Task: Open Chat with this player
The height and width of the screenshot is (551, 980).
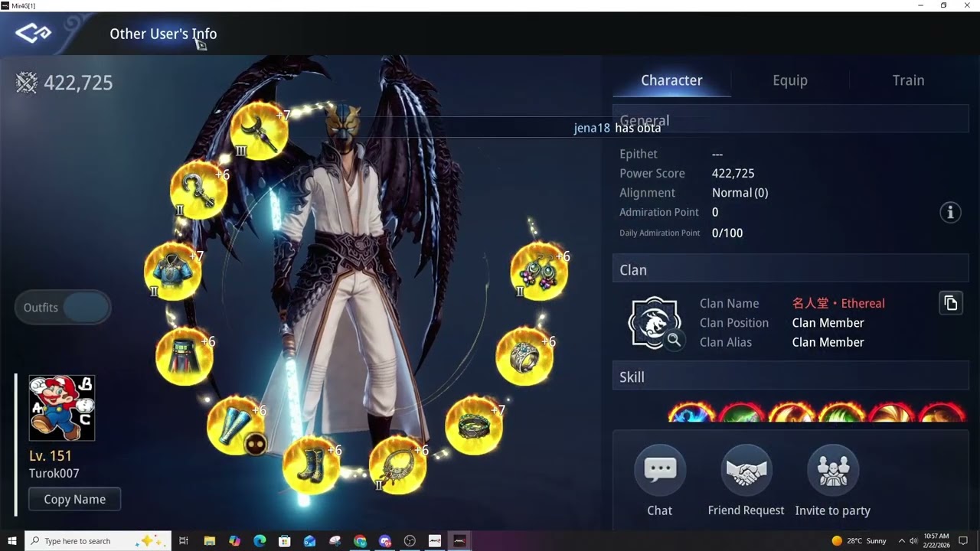Action: (660, 470)
